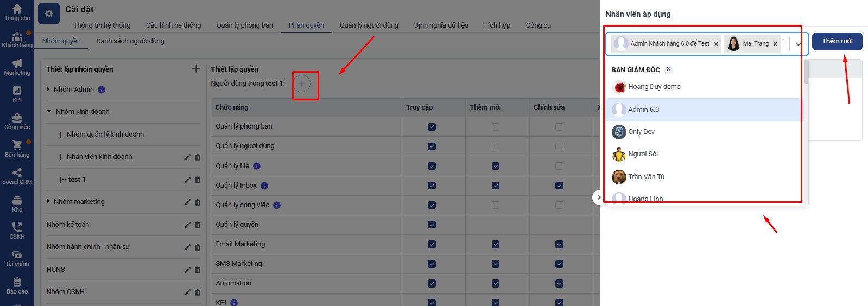Open the Marketing module in sidebar
The width and height of the screenshot is (868, 306).
tap(17, 67)
